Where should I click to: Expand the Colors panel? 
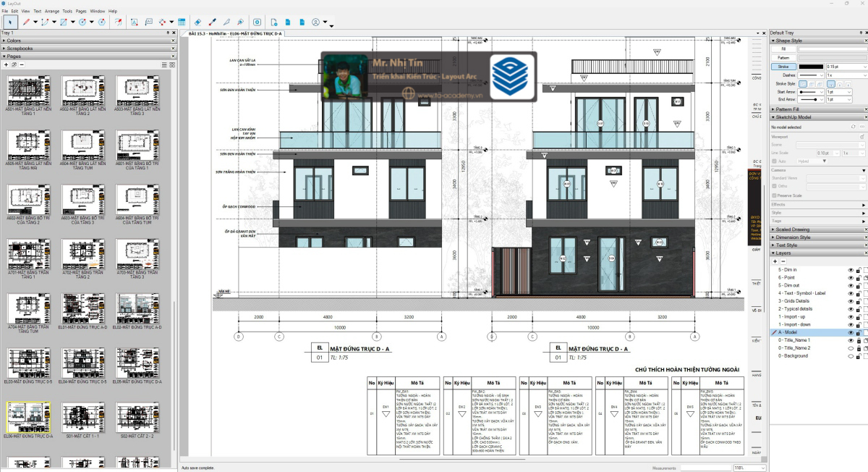(x=88, y=41)
